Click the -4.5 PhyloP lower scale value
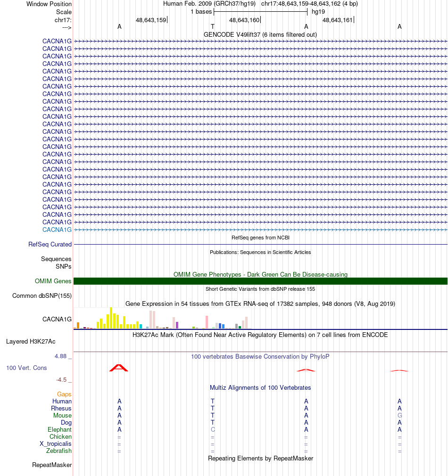This screenshot has height=476, width=448. tap(61, 380)
